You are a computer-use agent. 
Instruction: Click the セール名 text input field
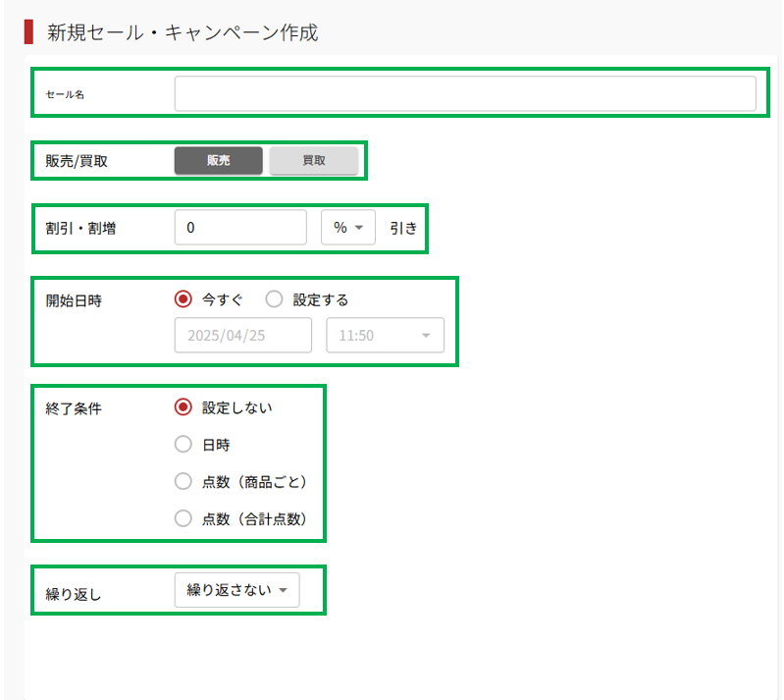[x=465, y=94]
